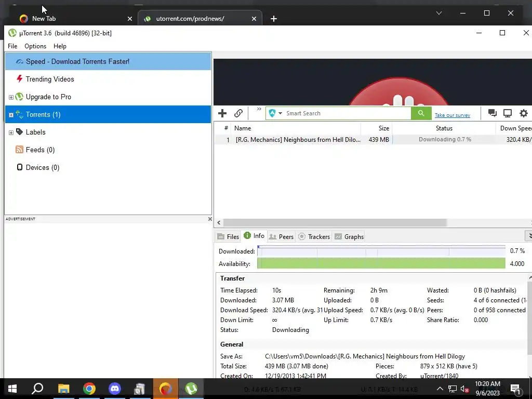Viewport: 532px width, 399px height.
Task: Switch to the Files tab
Action: click(228, 237)
